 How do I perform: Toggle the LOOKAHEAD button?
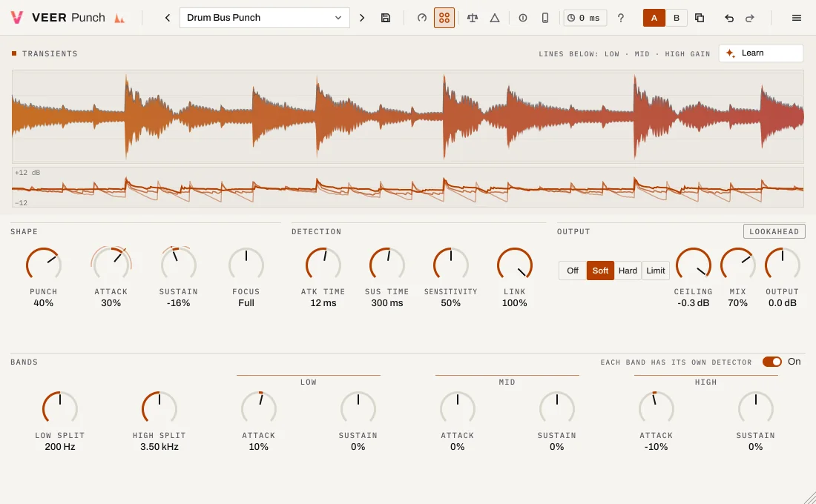pyautogui.click(x=774, y=231)
